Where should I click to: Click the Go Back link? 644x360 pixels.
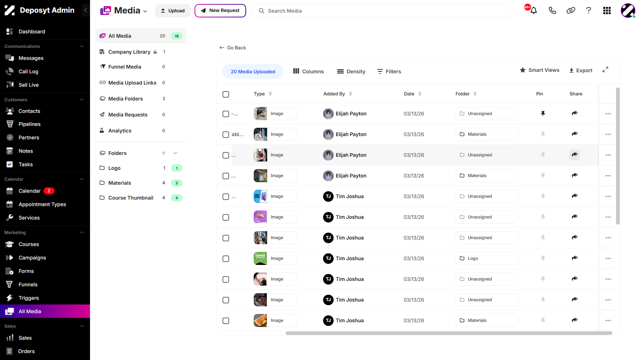[233, 48]
